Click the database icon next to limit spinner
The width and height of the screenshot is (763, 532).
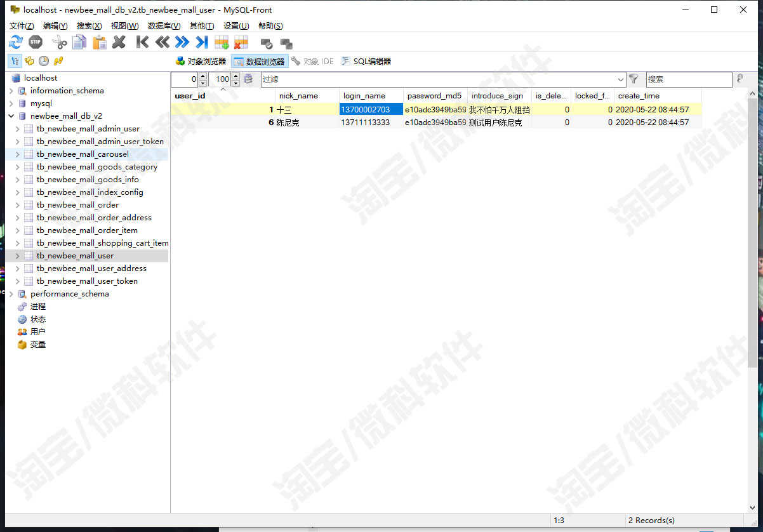coord(248,79)
